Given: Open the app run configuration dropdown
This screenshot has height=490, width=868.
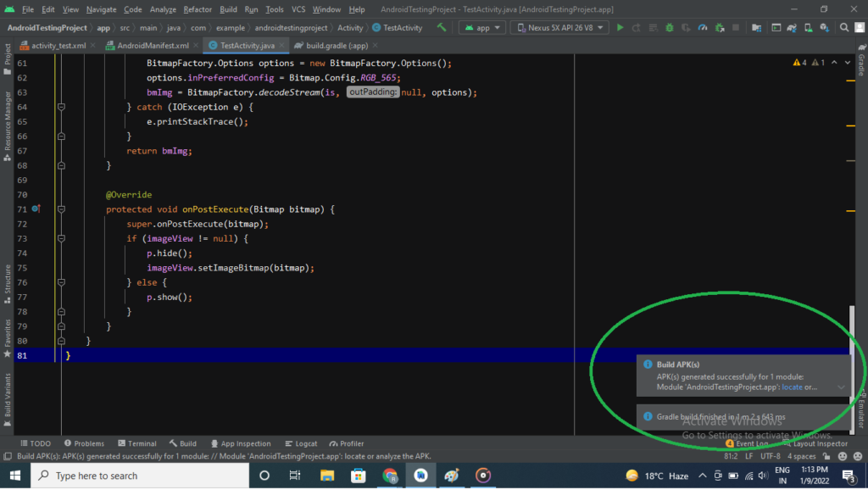Looking at the screenshot, I should tap(482, 27).
